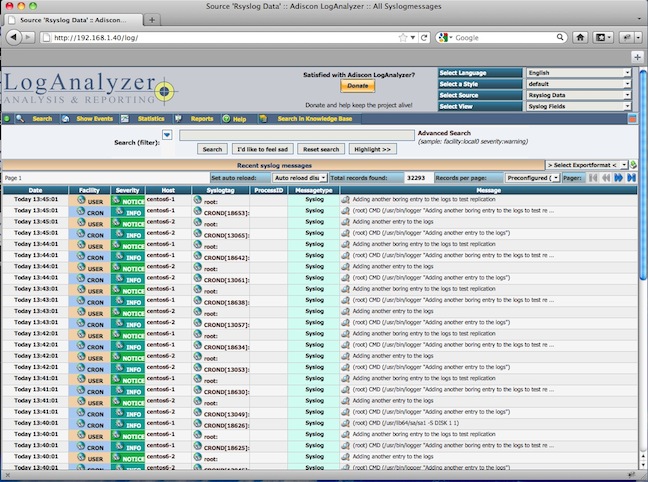Open the Records per page dropdown
Image resolution: width=648 pixels, height=482 pixels.
click(532, 178)
